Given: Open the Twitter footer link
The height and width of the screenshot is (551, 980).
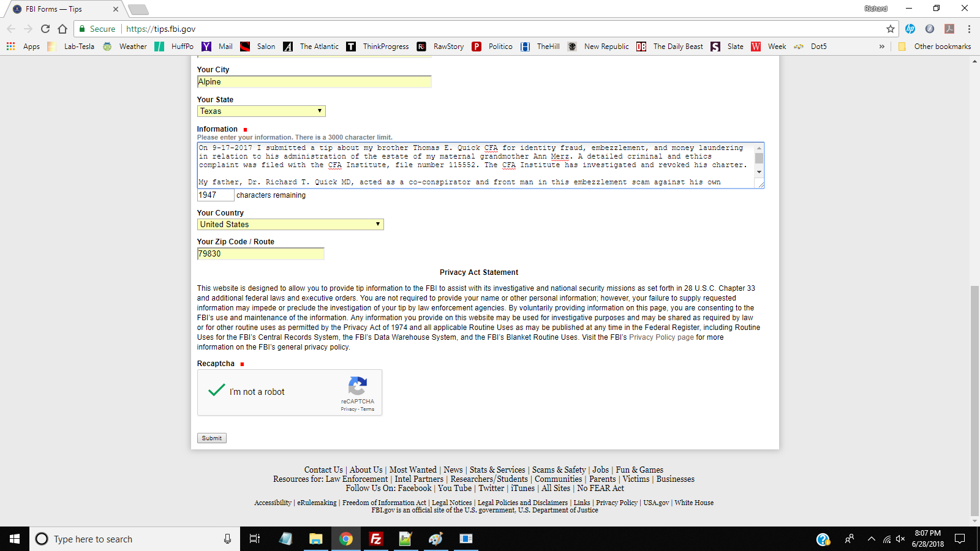Looking at the screenshot, I should click(x=491, y=488).
